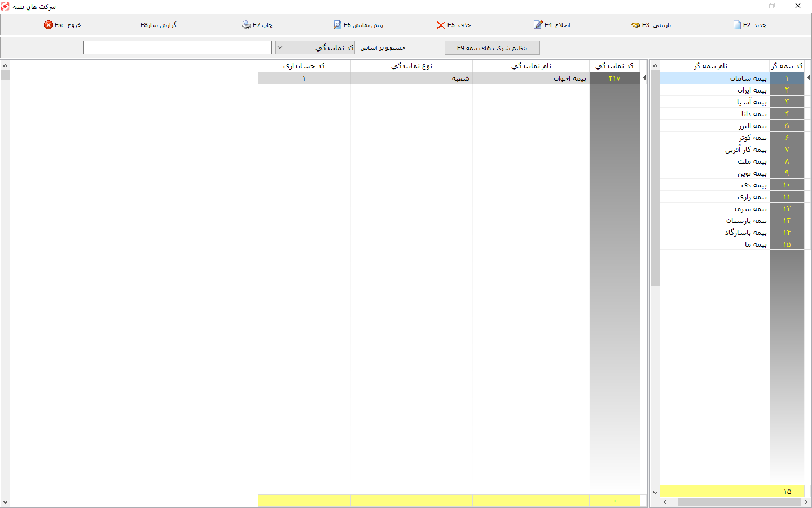Click the Review (F3) toolbar icon

636,25
